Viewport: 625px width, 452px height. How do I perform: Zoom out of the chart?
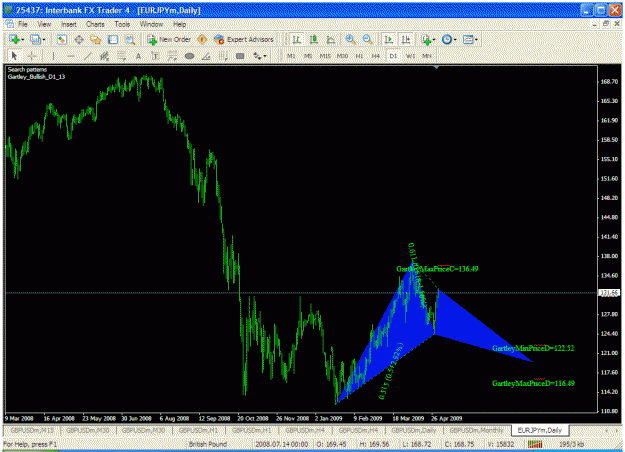click(x=368, y=39)
